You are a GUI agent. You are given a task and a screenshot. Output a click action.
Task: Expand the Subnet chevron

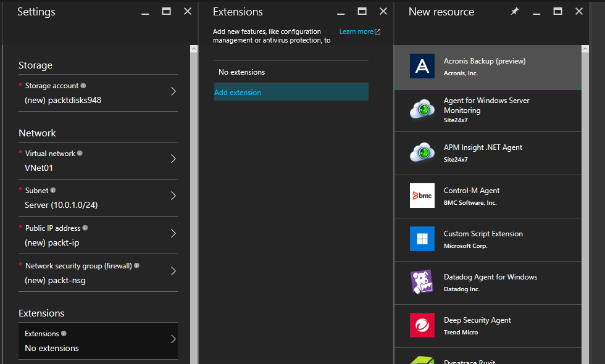[173, 196]
